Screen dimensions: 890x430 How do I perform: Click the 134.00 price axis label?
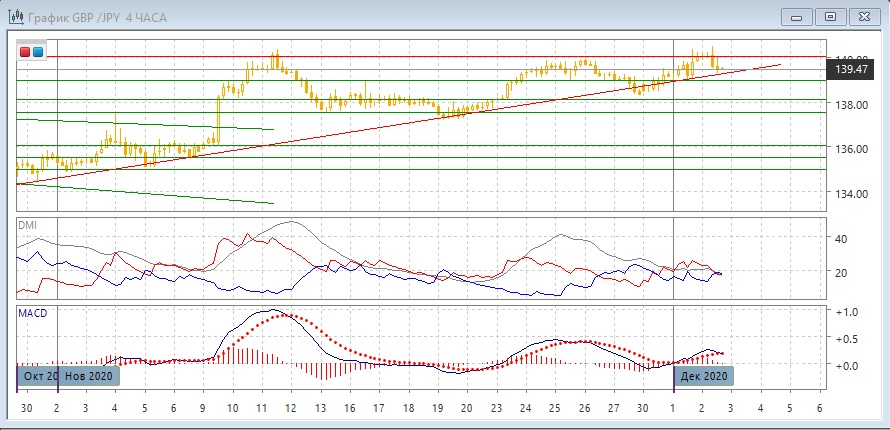pyautogui.click(x=850, y=193)
